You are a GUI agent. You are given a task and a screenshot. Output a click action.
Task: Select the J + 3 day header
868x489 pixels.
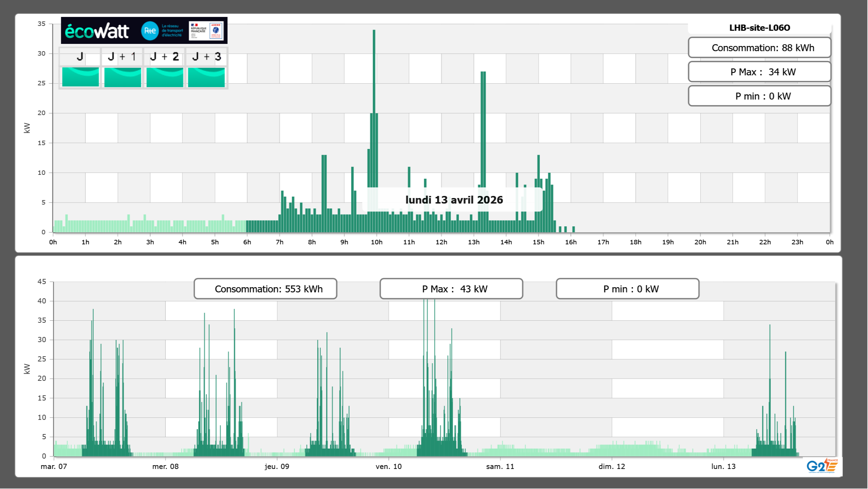click(x=206, y=57)
